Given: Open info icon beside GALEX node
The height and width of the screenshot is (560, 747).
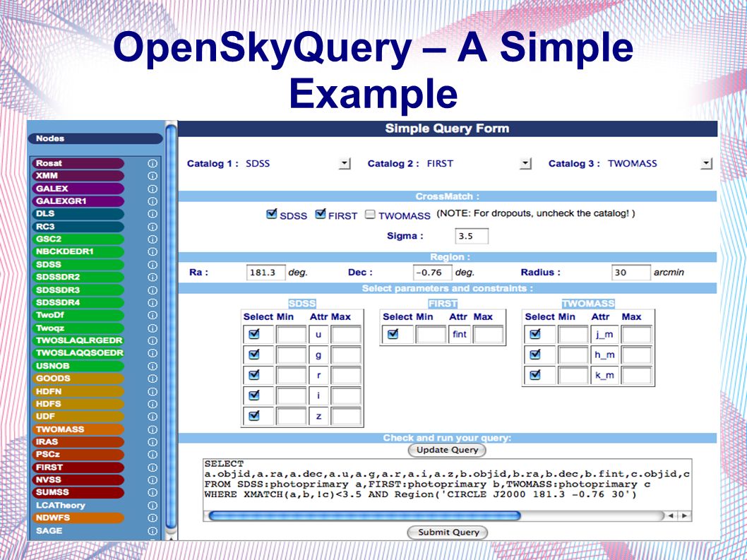Looking at the screenshot, I should point(153,189).
